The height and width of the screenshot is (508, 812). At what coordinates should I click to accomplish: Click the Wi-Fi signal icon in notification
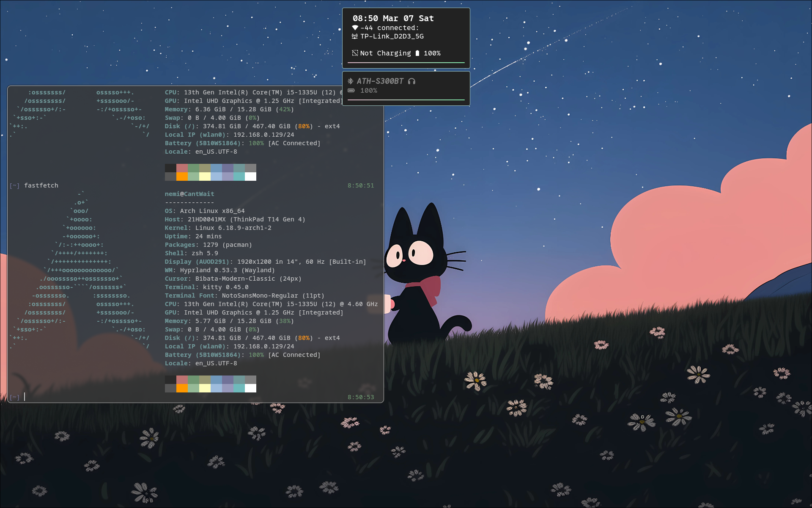pyautogui.click(x=355, y=28)
